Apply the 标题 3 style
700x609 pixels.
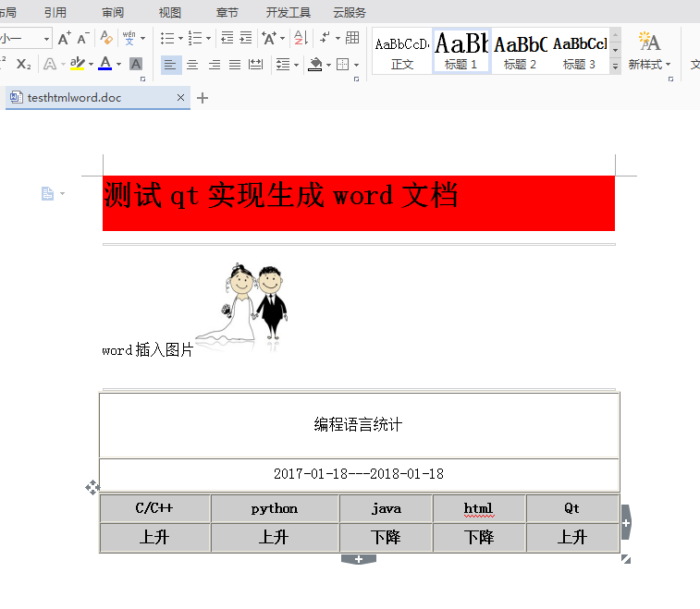point(579,52)
